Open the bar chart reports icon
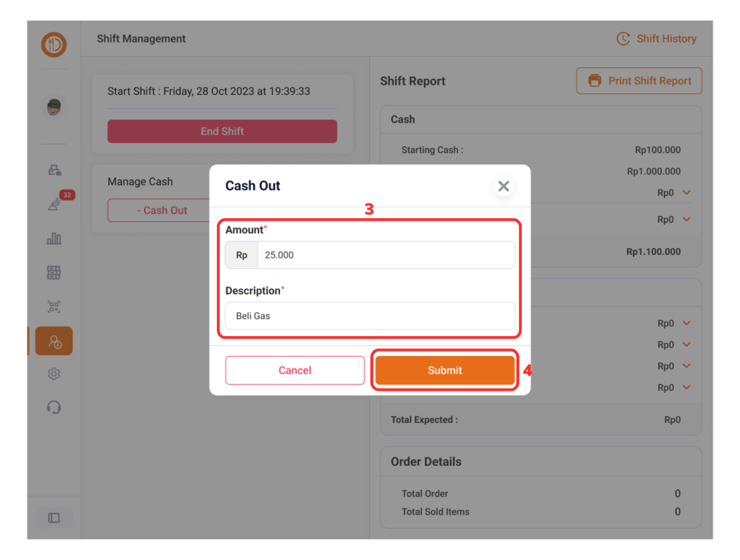Image resolution: width=740 pixels, height=560 pixels. pyautogui.click(x=54, y=238)
